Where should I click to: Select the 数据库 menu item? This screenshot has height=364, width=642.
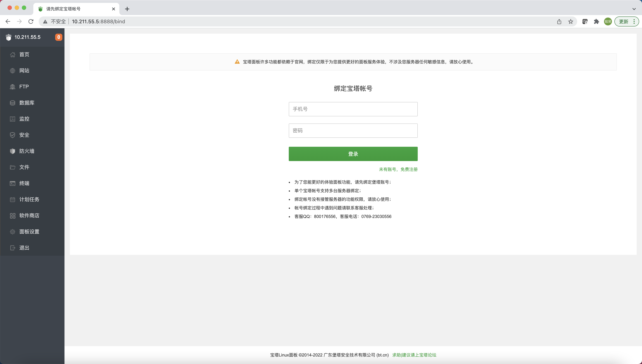(32, 103)
